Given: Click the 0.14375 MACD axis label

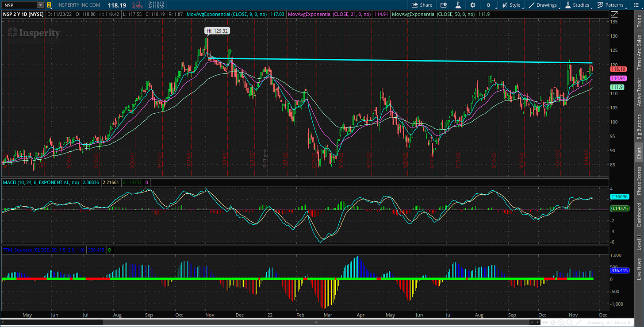Looking at the screenshot, I should [x=618, y=208].
